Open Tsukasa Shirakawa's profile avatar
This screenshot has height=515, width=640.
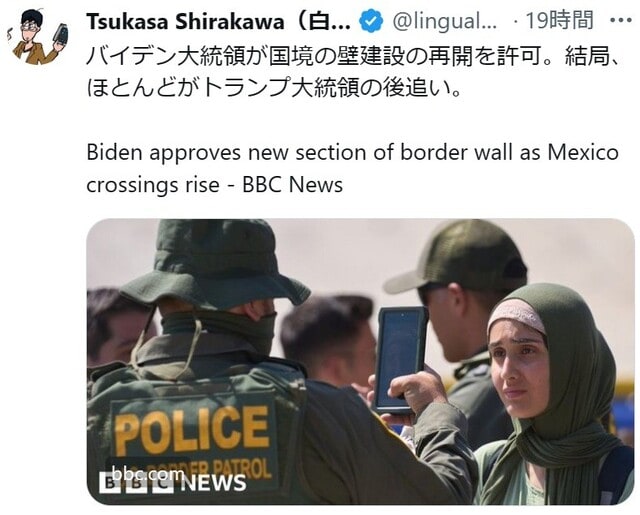click(37, 36)
